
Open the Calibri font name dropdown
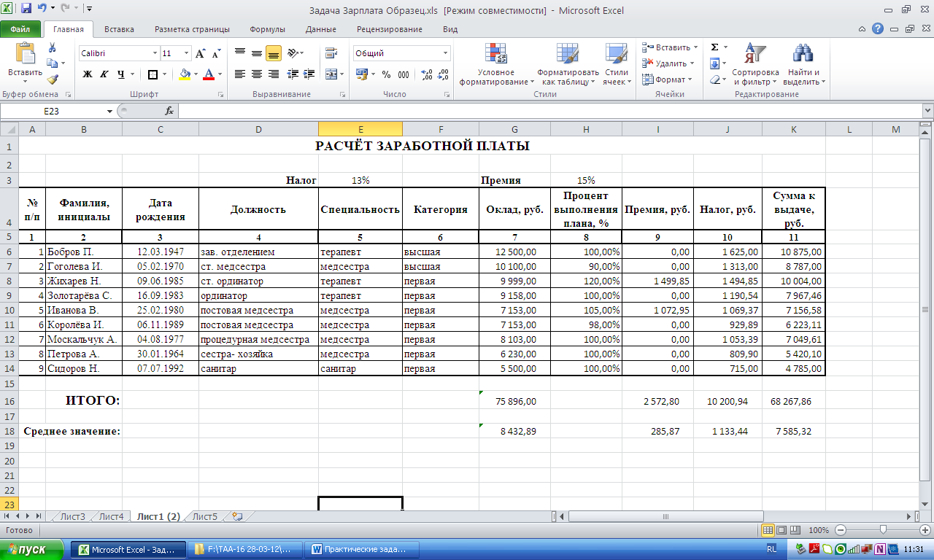[155, 53]
